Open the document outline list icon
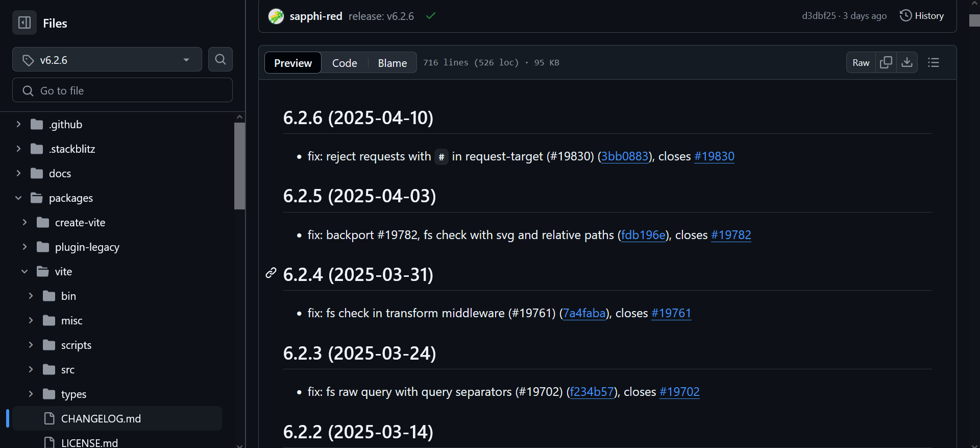The width and height of the screenshot is (980, 448). (x=934, y=62)
